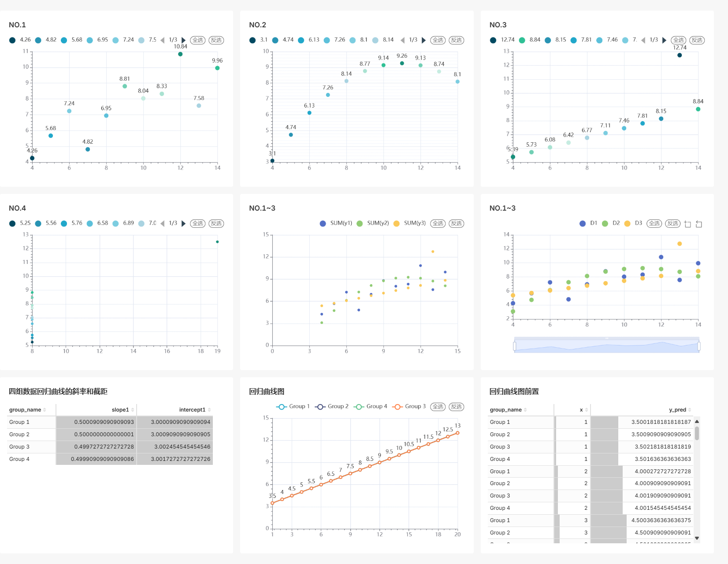The width and height of the screenshot is (728, 564).
Task: Hide Group 3 line via legend
Action: [x=409, y=406]
